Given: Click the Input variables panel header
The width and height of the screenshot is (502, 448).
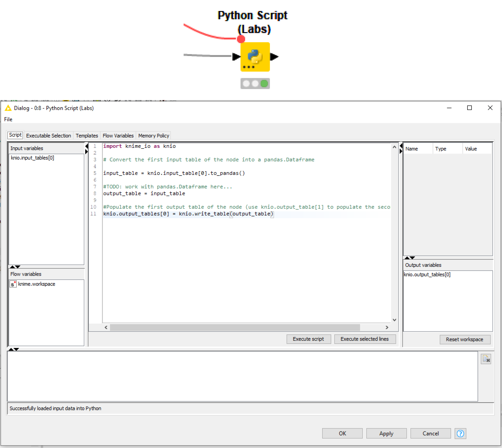Looking at the screenshot, I should tap(47, 148).
